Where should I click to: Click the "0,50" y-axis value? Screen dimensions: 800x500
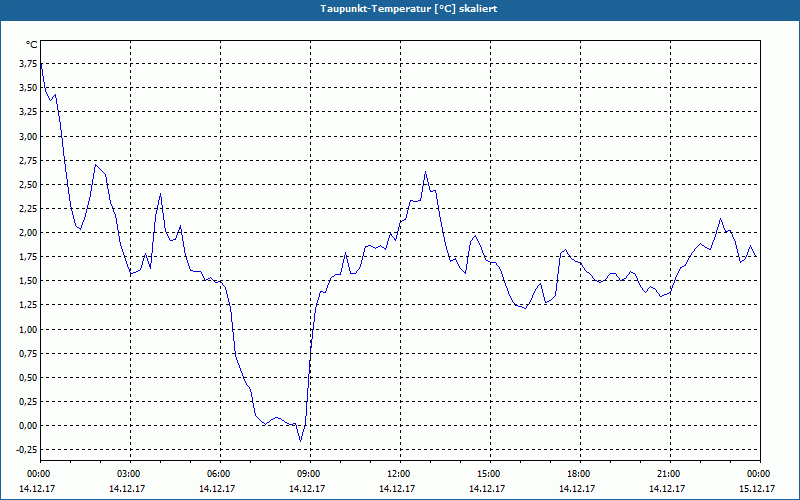coord(29,378)
